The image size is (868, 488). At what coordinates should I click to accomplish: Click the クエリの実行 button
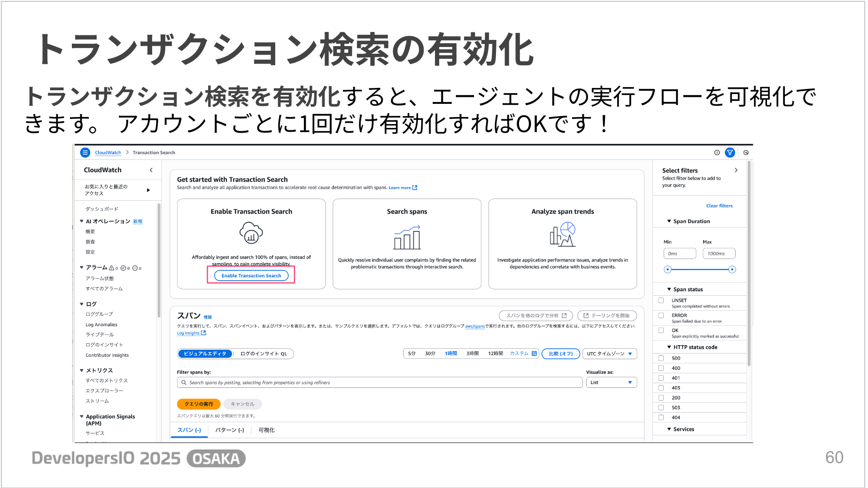[199, 404]
